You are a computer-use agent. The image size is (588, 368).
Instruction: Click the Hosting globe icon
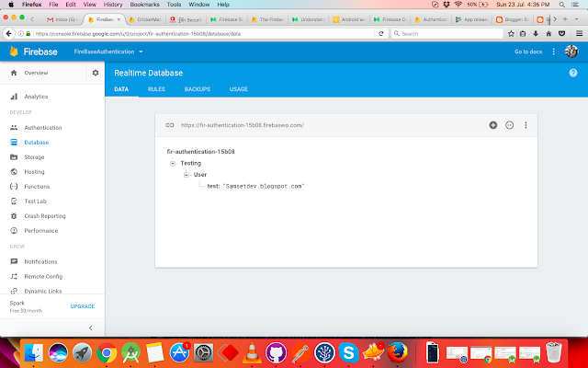[x=14, y=172]
